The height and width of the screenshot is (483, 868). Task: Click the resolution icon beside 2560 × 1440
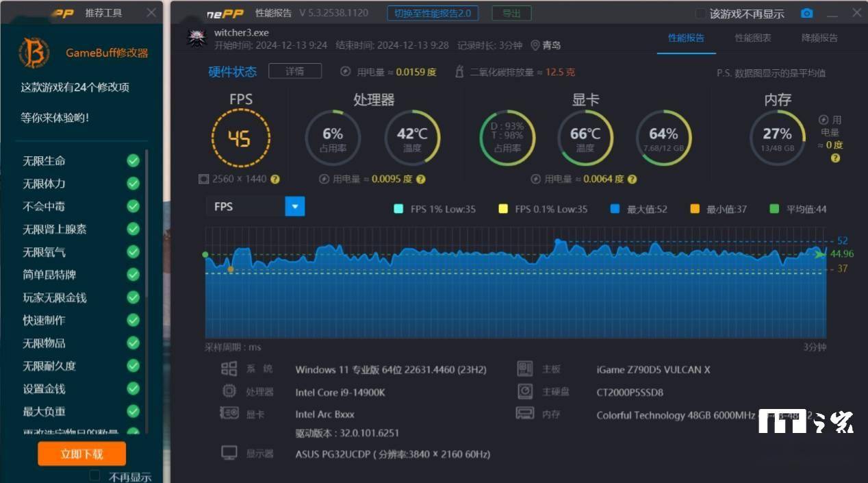[x=203, y=179]
